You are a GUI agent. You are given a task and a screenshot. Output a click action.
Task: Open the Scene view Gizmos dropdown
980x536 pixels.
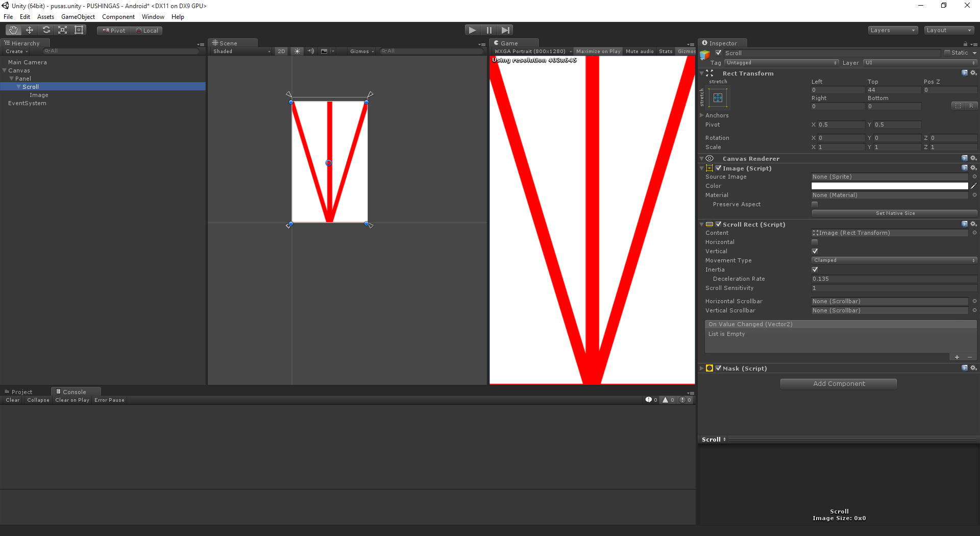point(362,51)
